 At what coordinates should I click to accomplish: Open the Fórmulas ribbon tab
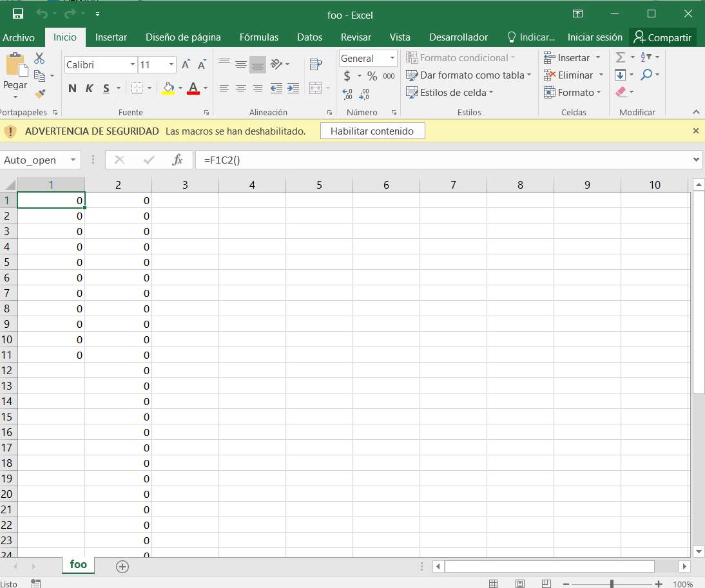tap(258, 37)
